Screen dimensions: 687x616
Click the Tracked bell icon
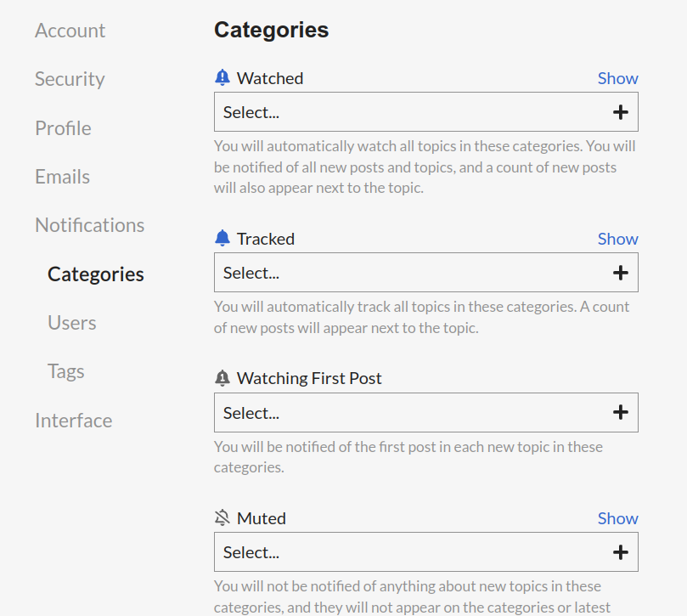pos(222,238)
